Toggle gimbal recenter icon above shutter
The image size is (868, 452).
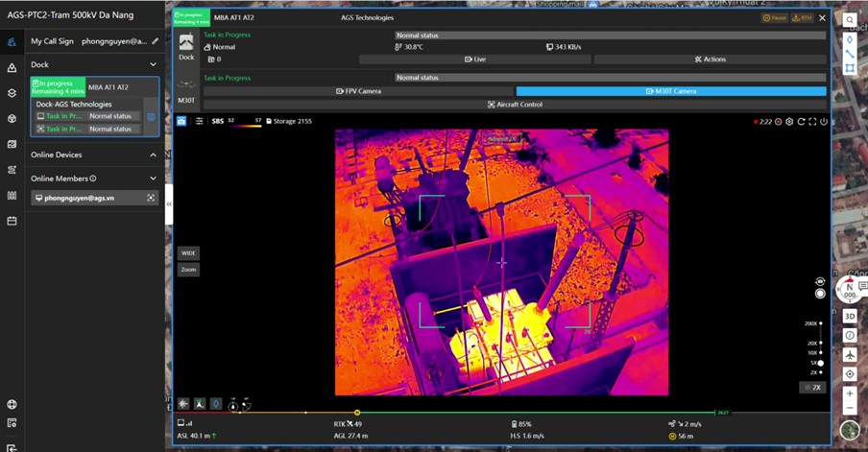[x=820, y=281]
